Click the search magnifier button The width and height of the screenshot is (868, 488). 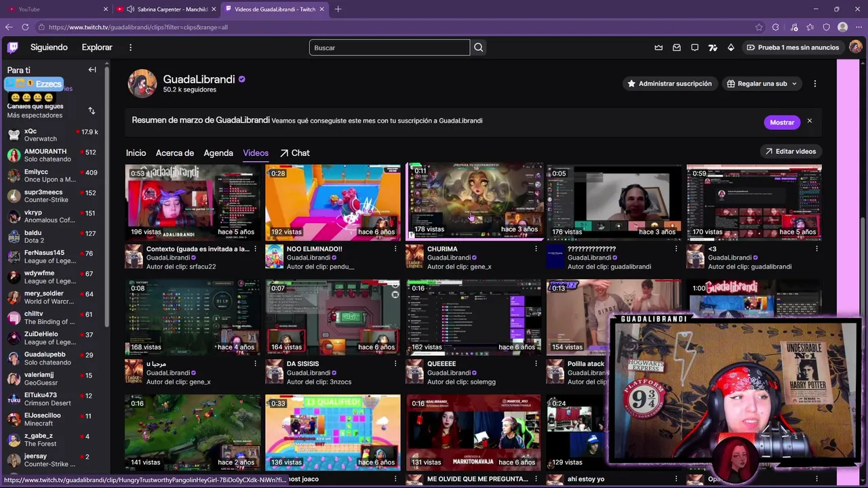pyautogui.click(x=479, y=47)
